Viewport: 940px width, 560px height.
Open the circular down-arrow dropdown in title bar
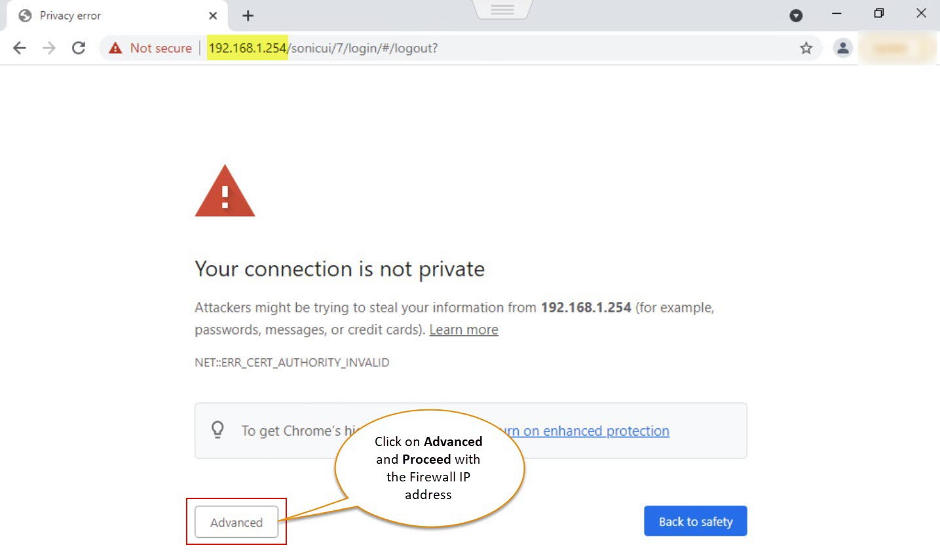796,16
